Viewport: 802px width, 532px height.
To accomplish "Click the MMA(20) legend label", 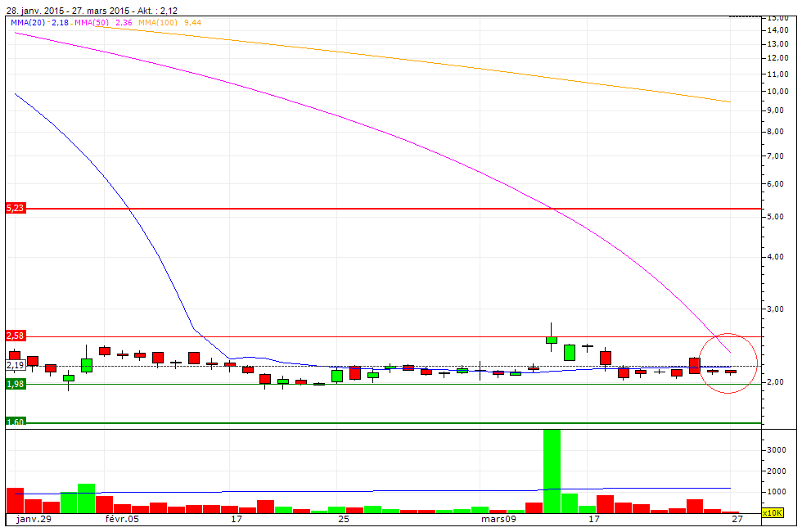I will (28, 23).
